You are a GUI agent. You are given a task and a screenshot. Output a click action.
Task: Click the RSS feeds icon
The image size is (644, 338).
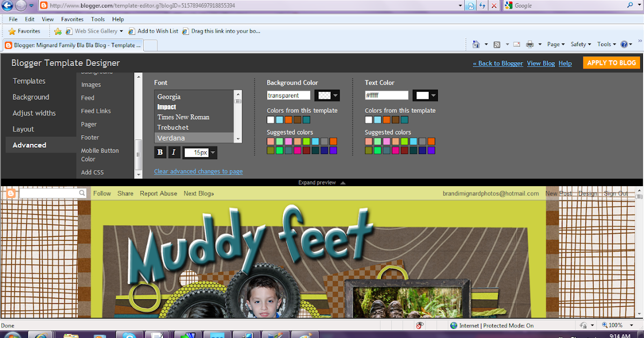pos(497,45)
